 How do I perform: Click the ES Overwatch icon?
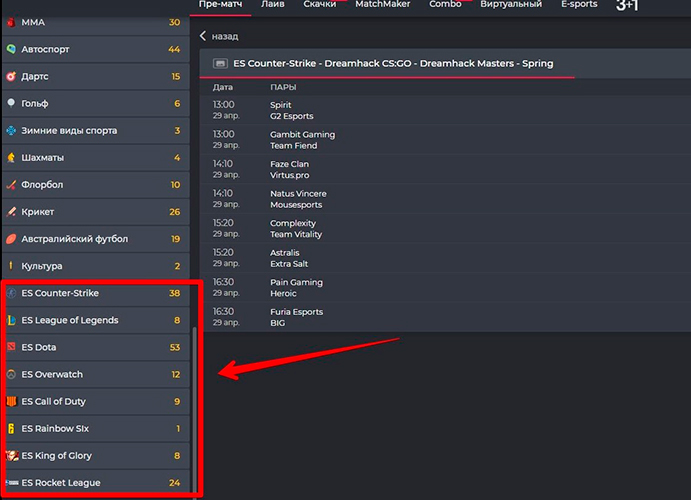[11, 374]
